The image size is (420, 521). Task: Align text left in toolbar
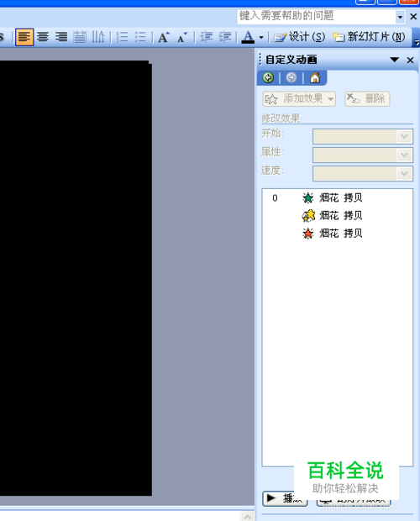click(24, 37)
